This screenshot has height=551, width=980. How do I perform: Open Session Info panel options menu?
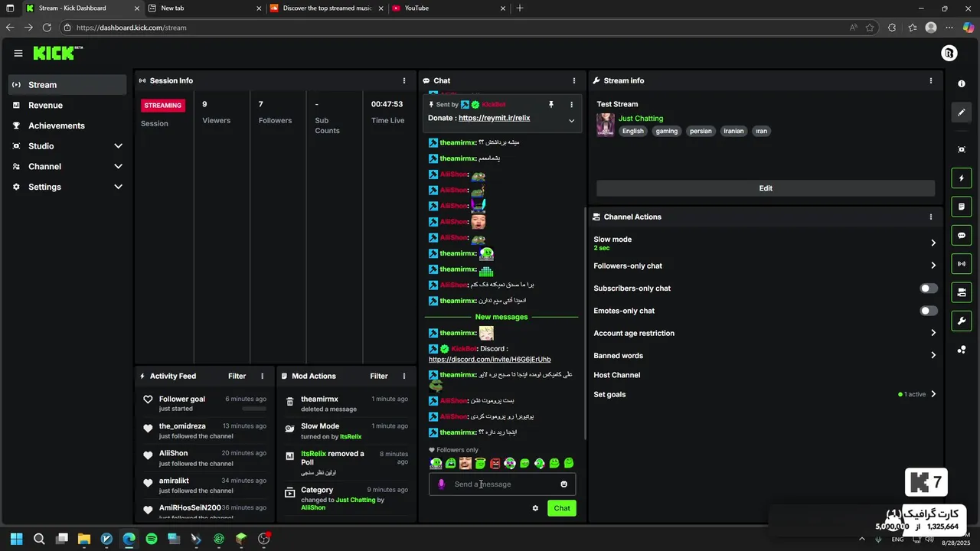tap(404, 80)
